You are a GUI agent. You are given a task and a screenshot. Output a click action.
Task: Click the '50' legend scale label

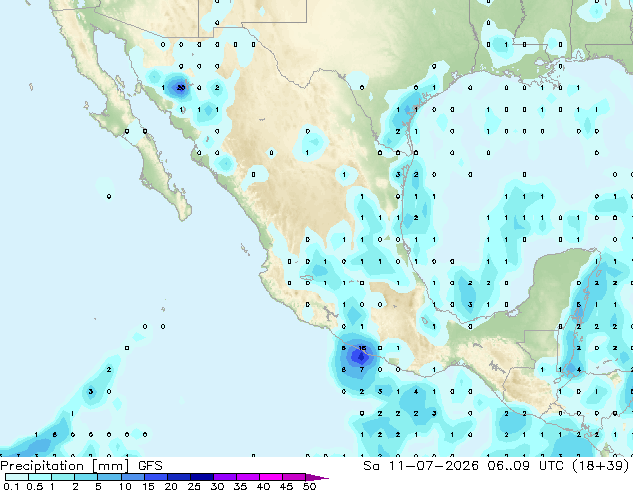click(309, 486)
